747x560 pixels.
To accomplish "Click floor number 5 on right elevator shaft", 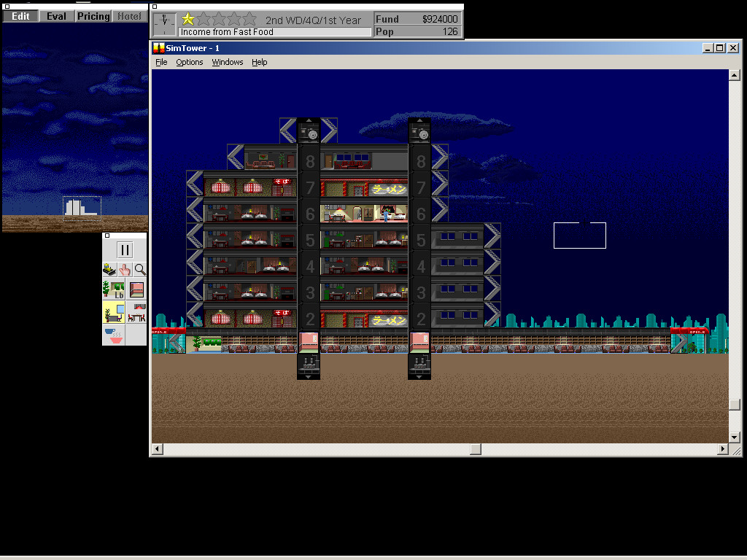I will pyautogui.click(x=421, y=240).
